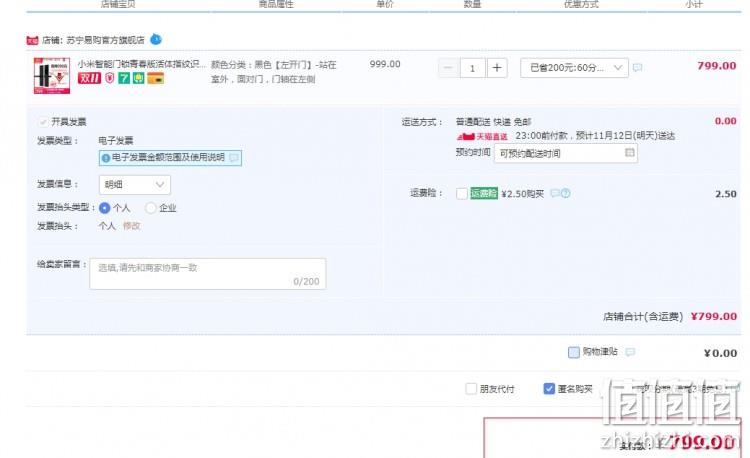The width and height of the screenshot is (750, 458).
Task: Click the 给卖家留言 message box
Action: 208,274
